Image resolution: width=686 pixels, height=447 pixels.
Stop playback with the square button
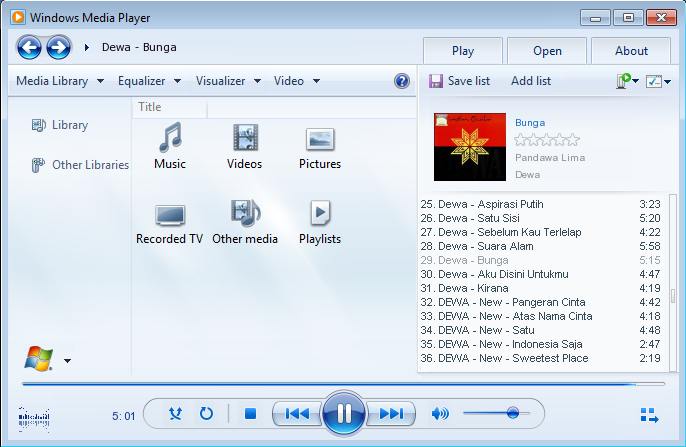[x=250, y=413]
